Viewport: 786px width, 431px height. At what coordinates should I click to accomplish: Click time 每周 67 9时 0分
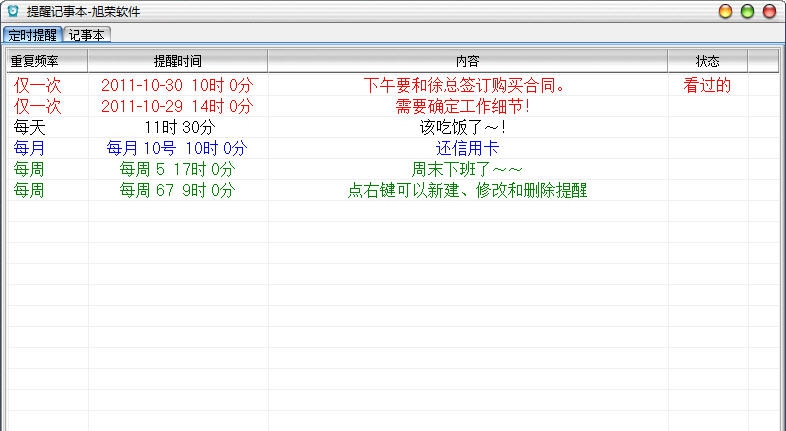[177, 190]
